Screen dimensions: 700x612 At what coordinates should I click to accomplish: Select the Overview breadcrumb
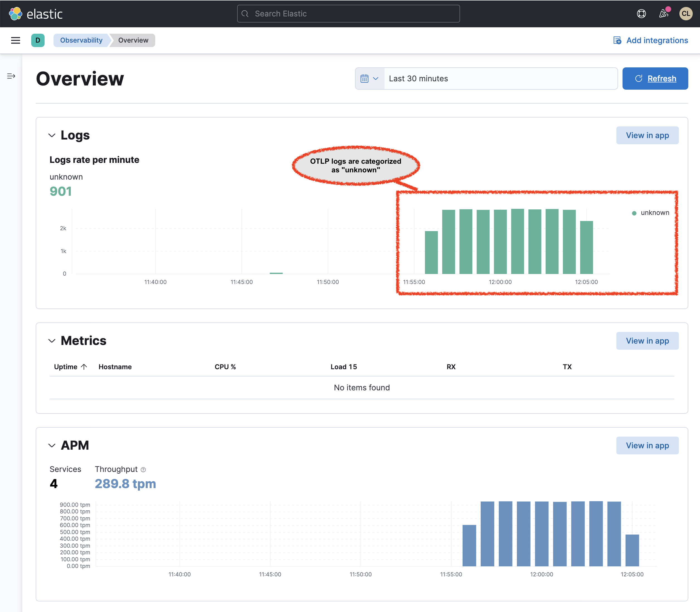tap(133, 40)
